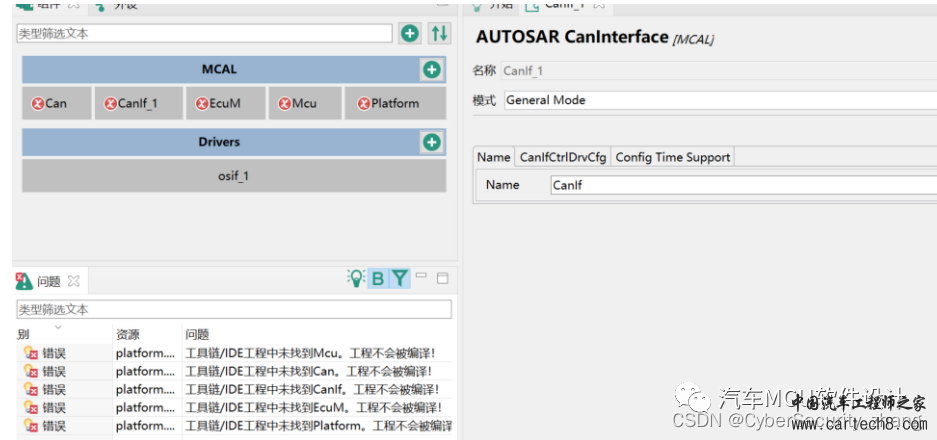This screenshot has height=440, width=937.
Task: Focus the components filter text field
Action: tap(204, 33)
